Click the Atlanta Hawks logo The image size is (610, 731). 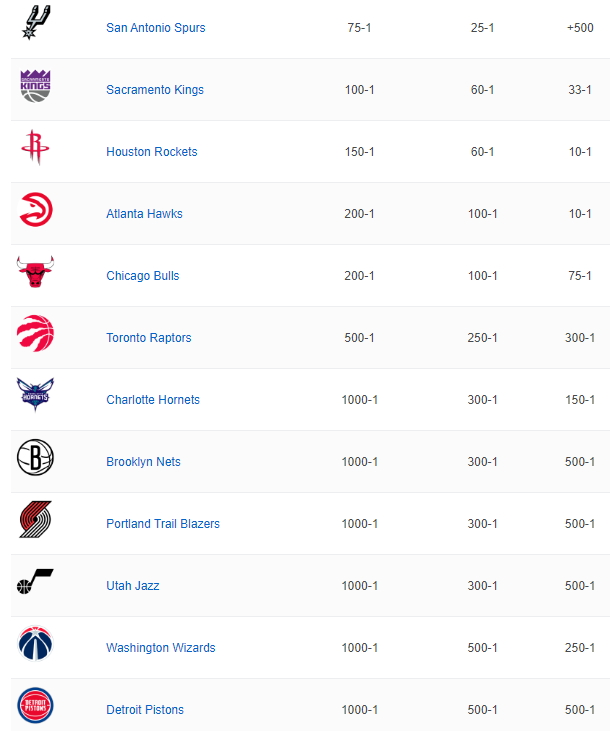pyautogui.click(x=35, y=209)
